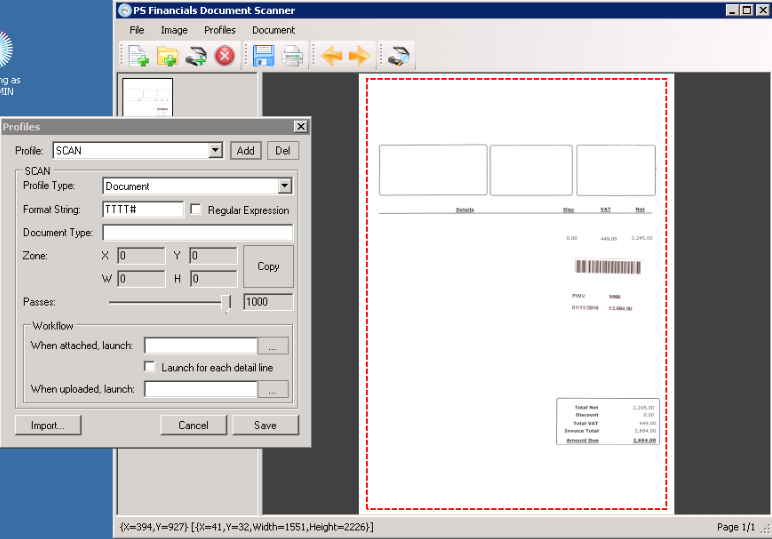Click the blue floppy disk save icon
Screen dimensions: 772x539
click(264, 56)
